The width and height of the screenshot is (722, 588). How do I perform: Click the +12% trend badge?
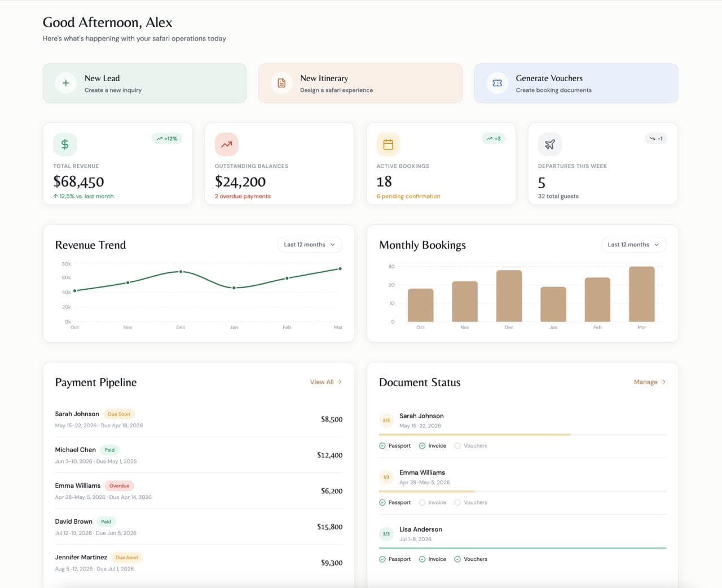click(167, 138)
